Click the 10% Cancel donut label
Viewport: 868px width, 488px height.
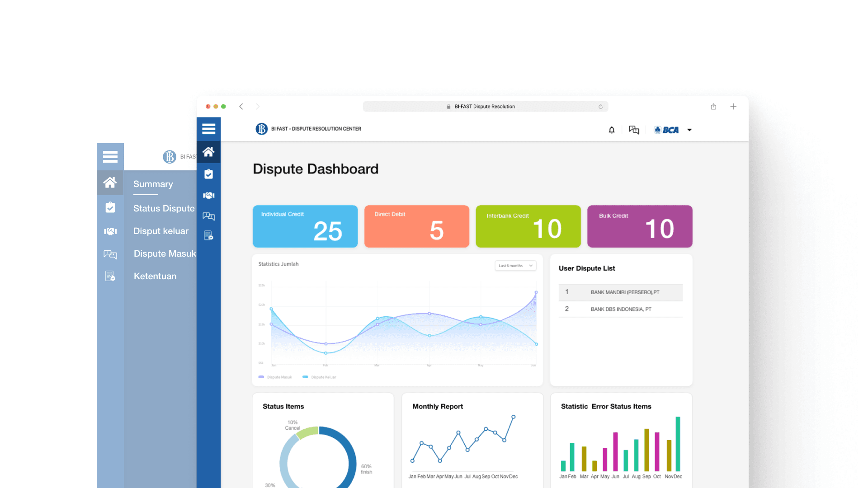pos(292,425)
